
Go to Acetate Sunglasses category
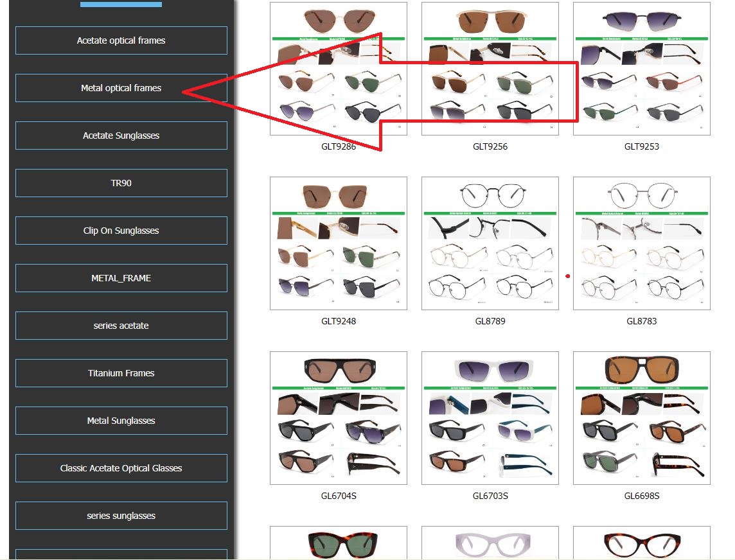click(121, 136)
